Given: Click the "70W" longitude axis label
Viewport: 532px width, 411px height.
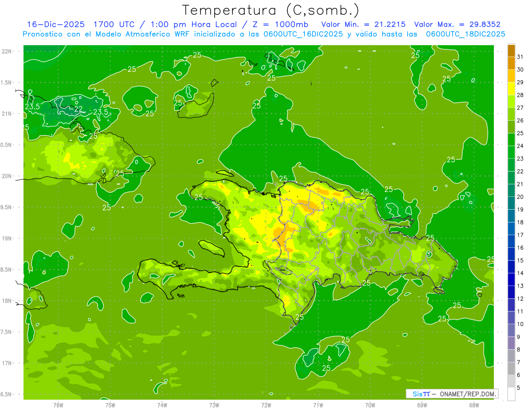Looking at the screenshot, I should point(370,405).
